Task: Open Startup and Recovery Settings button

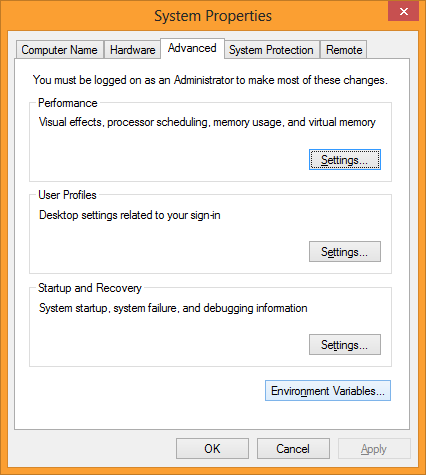Action: coord(345,345)
